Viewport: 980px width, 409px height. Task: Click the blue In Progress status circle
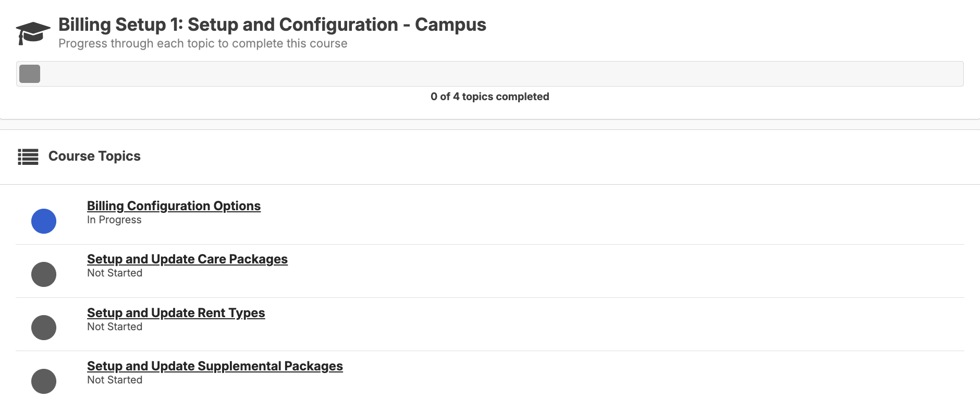pyautogui.click(x=44, y=221)
